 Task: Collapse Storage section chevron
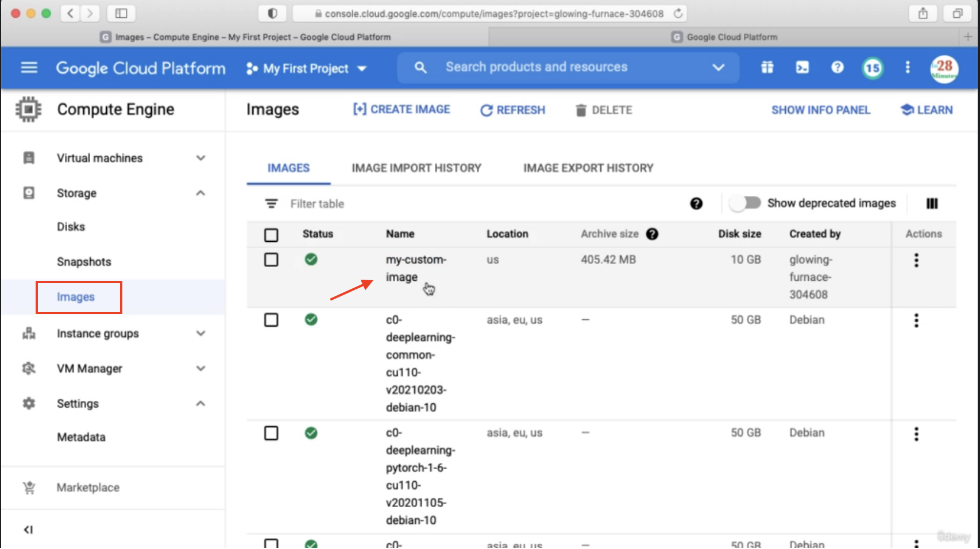point(200,193)
